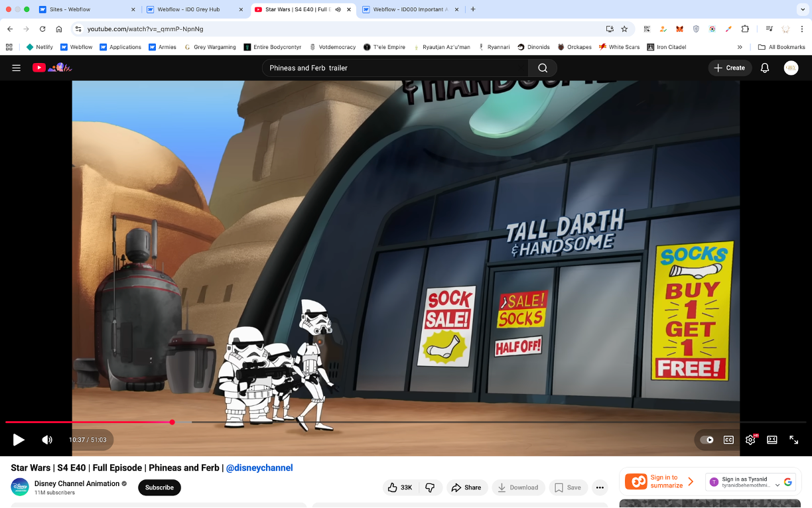
Task: Click the browser home icon
Action: click(59, 29)
